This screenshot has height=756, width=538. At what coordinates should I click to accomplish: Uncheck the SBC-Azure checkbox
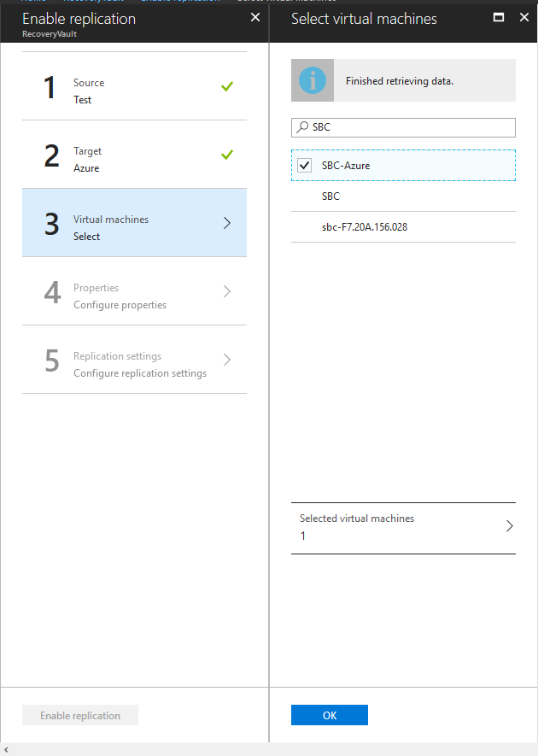pyautogui.click(x=305, y=166)
